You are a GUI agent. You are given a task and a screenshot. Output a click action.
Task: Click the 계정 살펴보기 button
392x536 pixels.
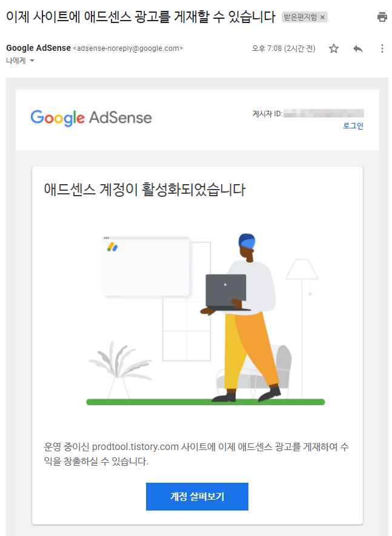197,497
